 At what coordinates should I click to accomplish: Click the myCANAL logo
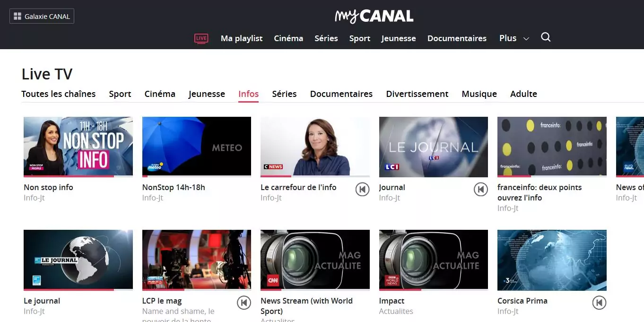[374, 17]
